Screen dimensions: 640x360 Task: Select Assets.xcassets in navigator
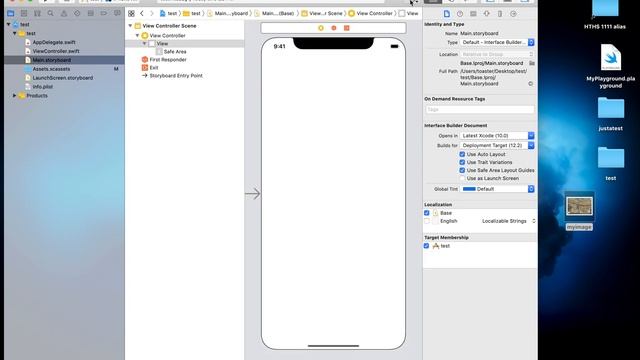(x=51, y=69)
